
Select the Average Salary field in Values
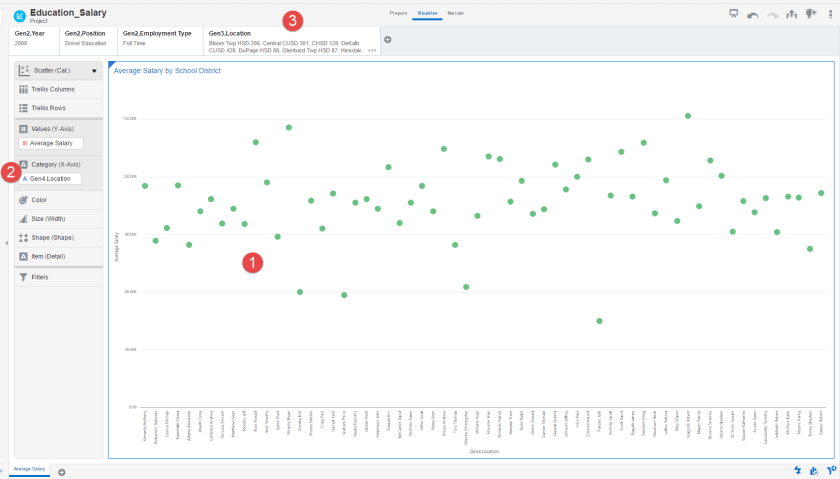pos(48,143)
